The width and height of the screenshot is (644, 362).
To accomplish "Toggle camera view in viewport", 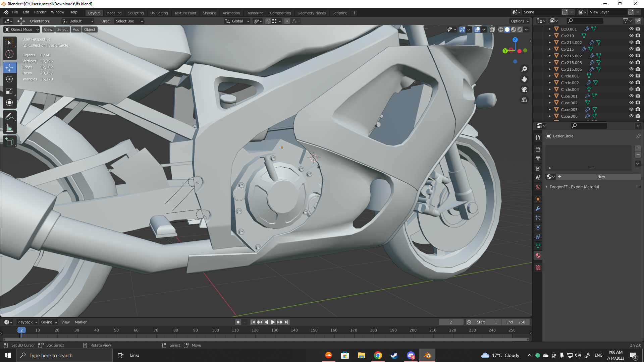I will tap(524, 89).
